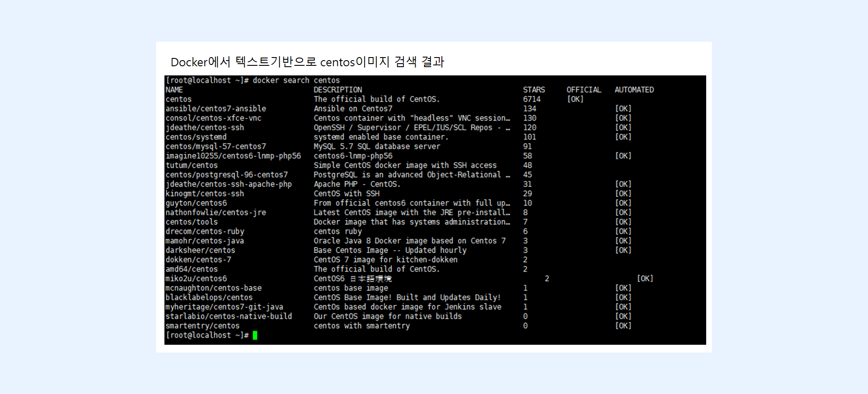The image size is (868, 394).
Task: Click 'centos/mysql-57-centos7' image name
Action: pyautogui.click(x=215, y=146)
